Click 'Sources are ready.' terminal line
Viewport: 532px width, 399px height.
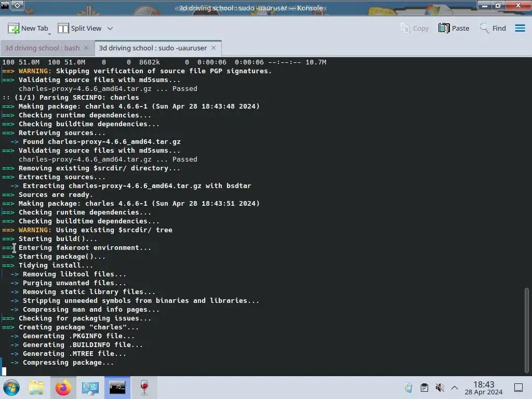(x=56, y=194)
